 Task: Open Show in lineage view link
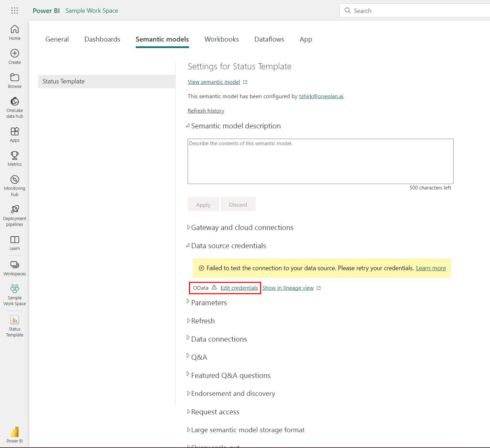coord(288,288)
